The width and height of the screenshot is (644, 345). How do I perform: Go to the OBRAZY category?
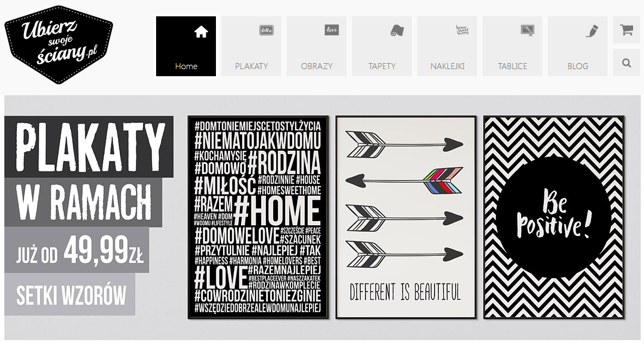click(317, 66)
